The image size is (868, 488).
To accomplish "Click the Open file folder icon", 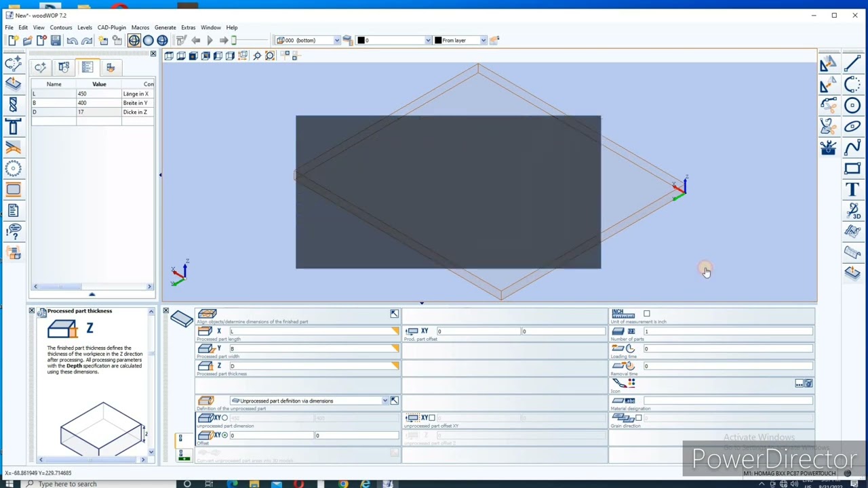I will (x=27, y=41).
